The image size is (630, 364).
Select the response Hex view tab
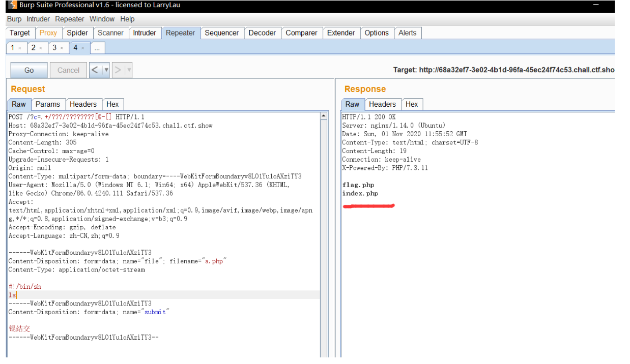pos(412,104)
